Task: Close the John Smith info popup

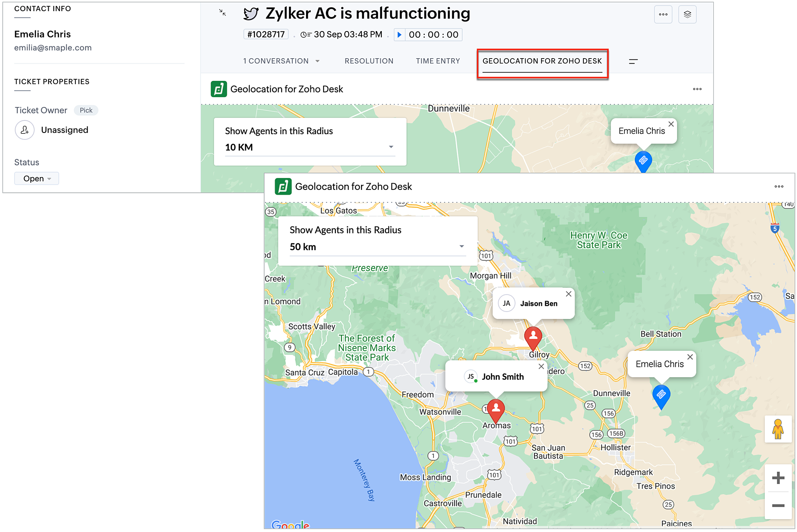Action: point(541,366)
